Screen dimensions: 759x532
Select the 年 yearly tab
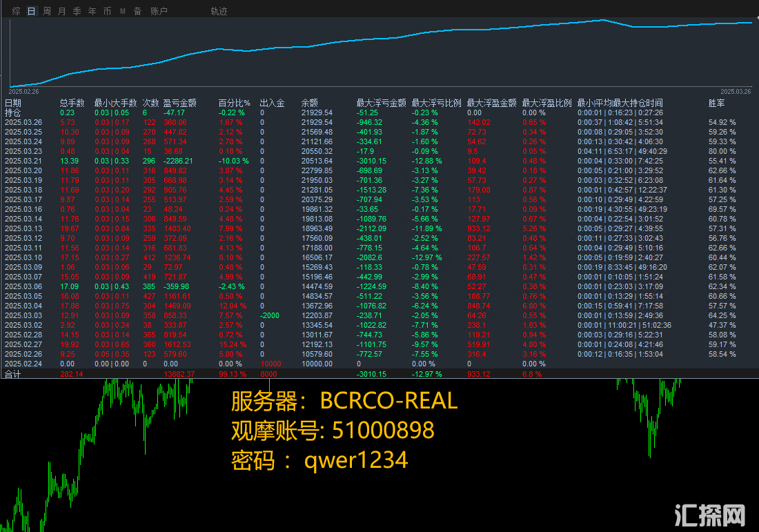coord(92,11)
